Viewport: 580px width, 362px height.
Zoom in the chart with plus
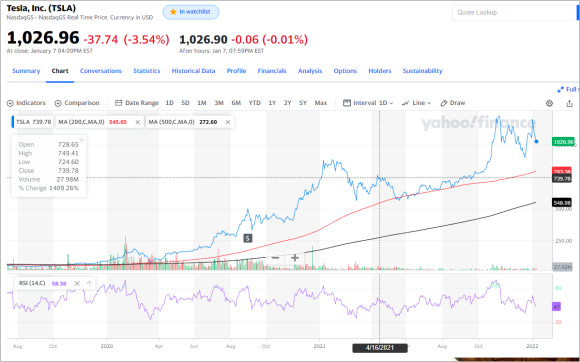(x=295, y=258)
